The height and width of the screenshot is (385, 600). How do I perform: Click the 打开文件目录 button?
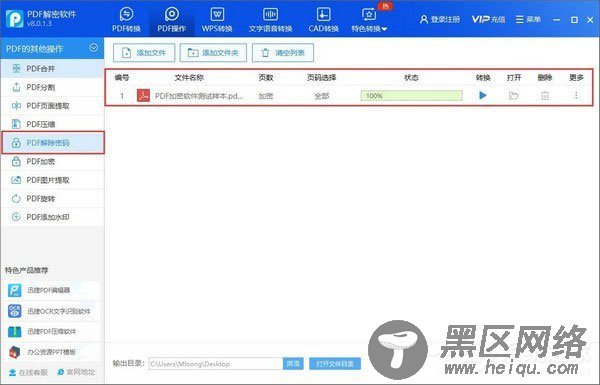(x=335, y=364)
